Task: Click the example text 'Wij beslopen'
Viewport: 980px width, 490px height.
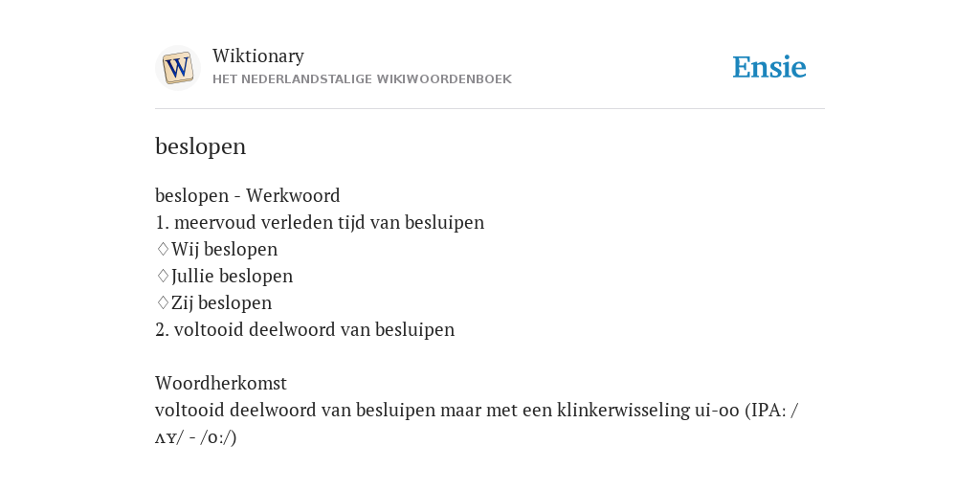Action: click(x=224, y=250)
